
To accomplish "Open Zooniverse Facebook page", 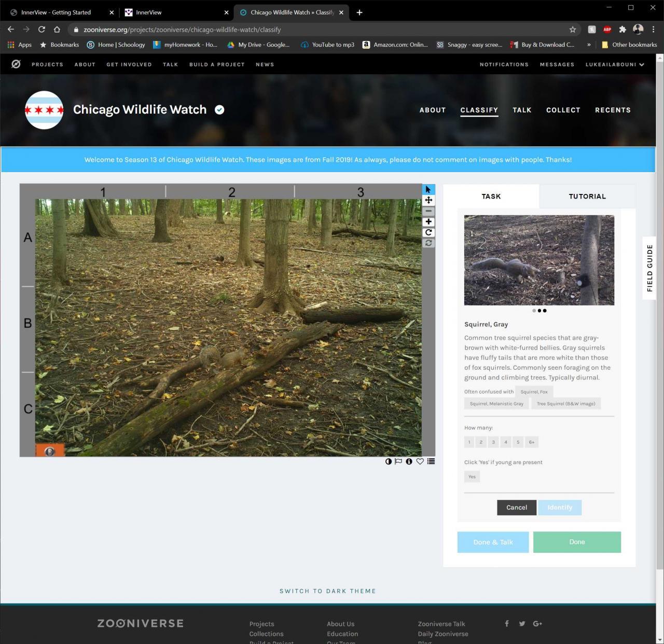I will pyautogui.click(x=507, y=623).
